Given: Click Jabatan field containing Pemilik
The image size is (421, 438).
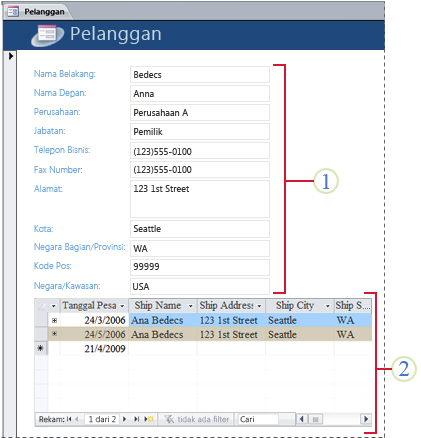Looking at the screenshot, I should coord(200,131).
